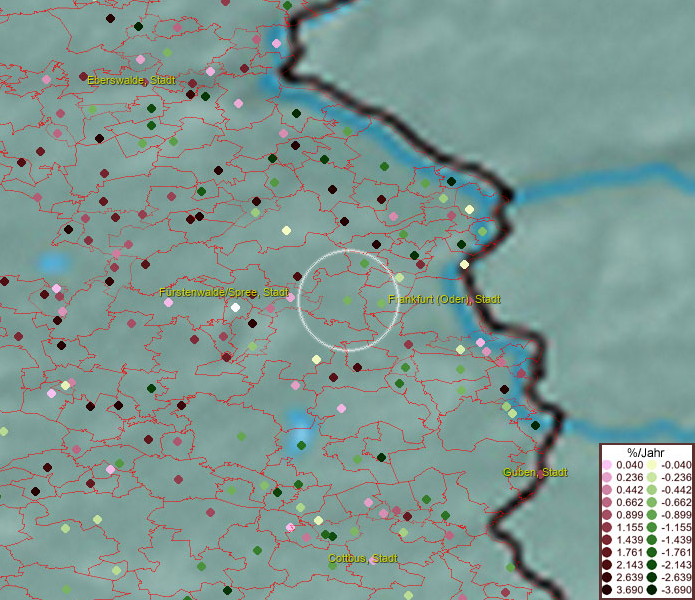Select the pink swatch beside 0.442

point(607,490)
